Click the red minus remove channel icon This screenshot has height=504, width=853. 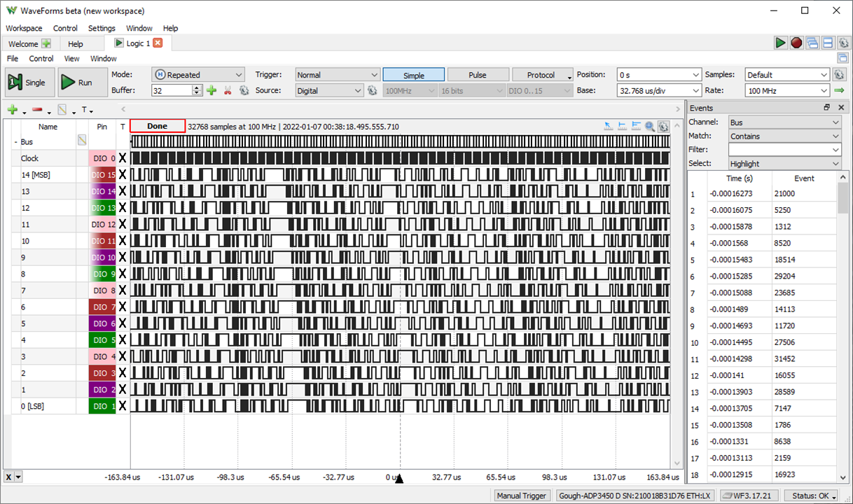[37, 110]
